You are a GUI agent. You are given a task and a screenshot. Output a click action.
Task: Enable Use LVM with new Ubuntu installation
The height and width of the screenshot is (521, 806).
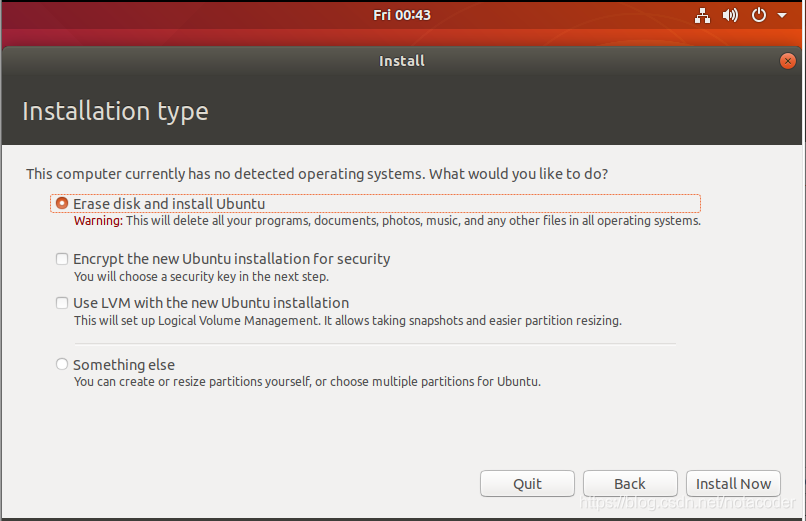pyautogui.click(x=62, y=303)
